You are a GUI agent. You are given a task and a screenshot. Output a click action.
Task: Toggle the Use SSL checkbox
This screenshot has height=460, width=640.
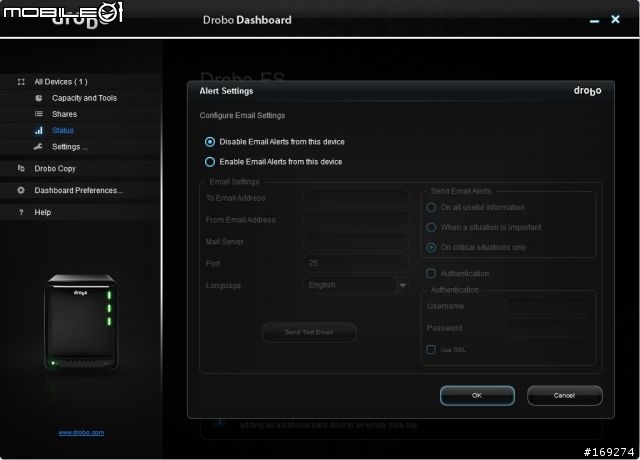point(431,349)
